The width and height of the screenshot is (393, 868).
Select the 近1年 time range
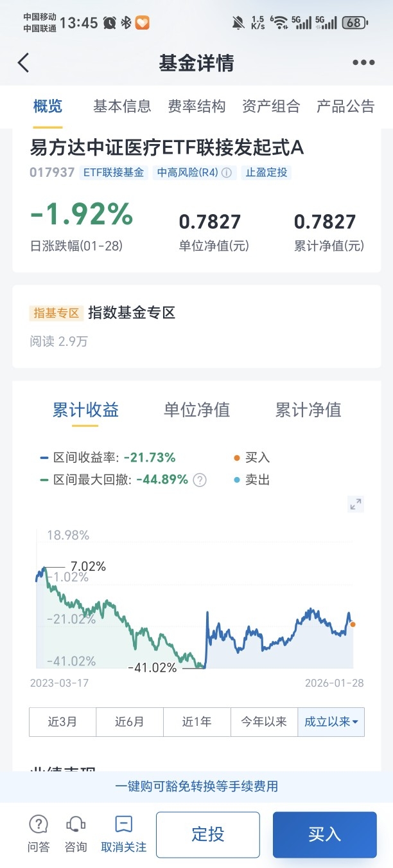point(197,721)
